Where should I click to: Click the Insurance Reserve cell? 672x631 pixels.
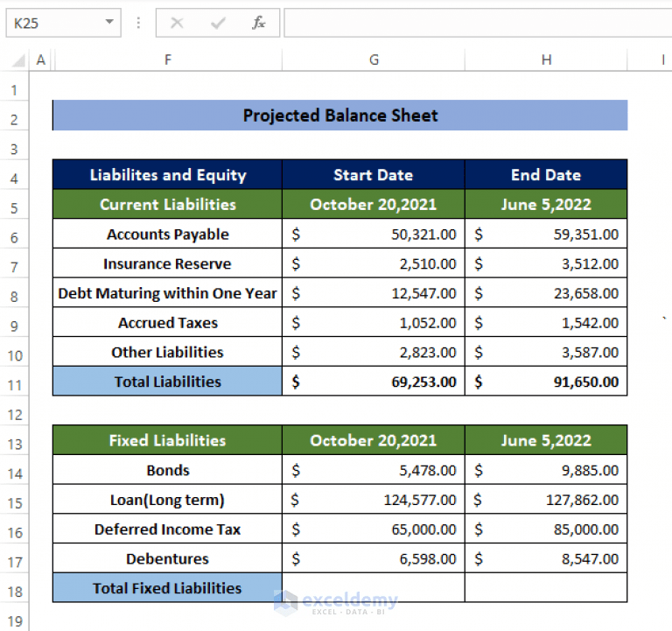tap(168, 263)
